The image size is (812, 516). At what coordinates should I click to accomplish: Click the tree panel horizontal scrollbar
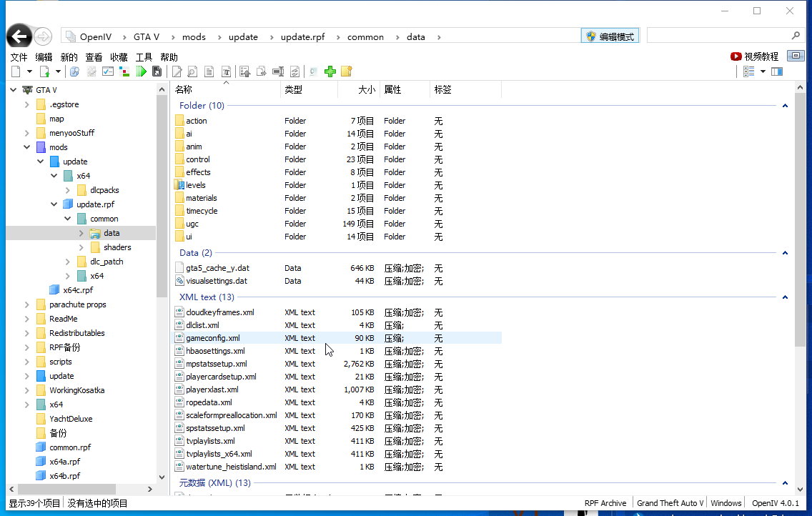[x=66, y=489]
